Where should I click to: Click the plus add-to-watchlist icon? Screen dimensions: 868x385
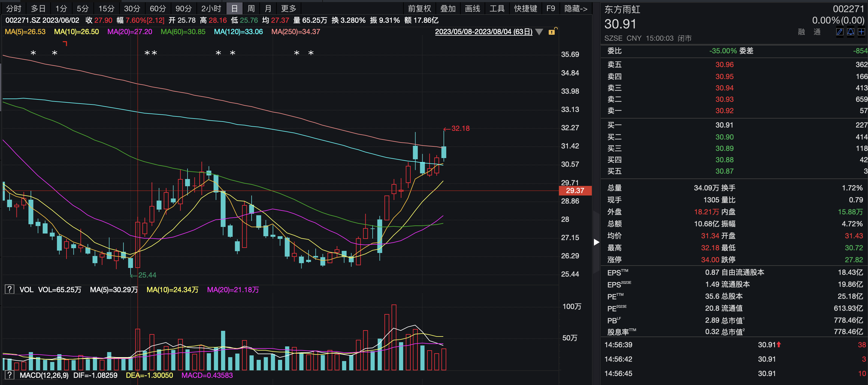(x=861, y=32)
